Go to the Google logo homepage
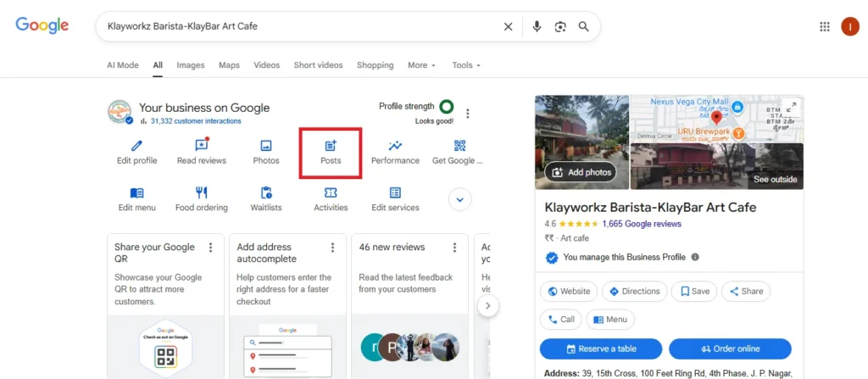 point(42,25)
